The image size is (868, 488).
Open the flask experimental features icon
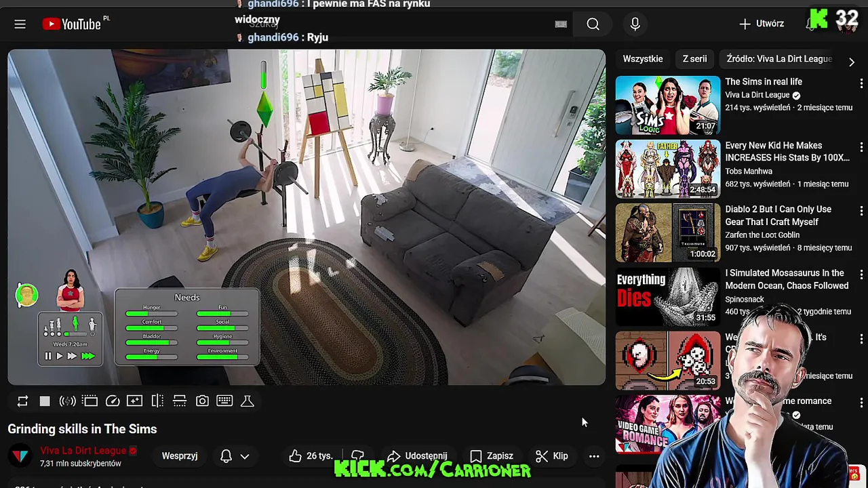(248, 401)
